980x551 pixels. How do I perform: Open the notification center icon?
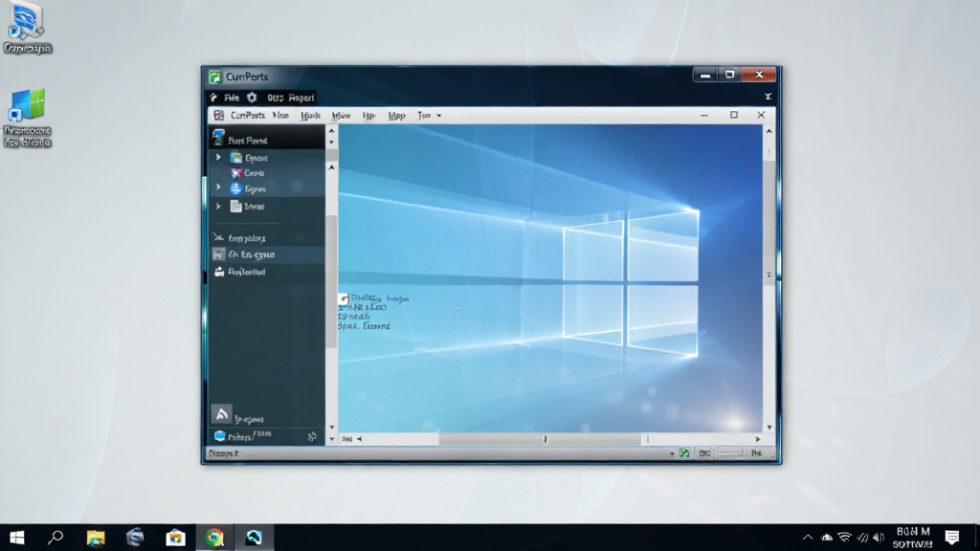[x=952, y=538]
